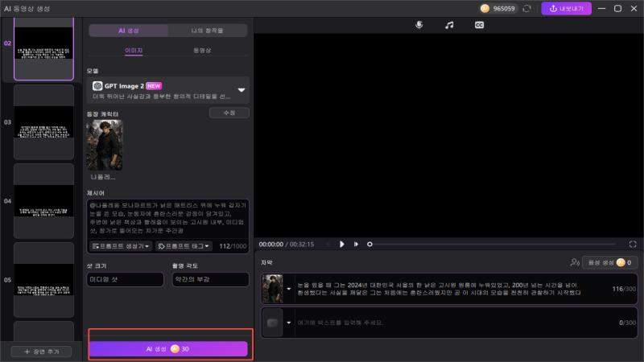Click the 00:00:00 current time display

point(271,245)
